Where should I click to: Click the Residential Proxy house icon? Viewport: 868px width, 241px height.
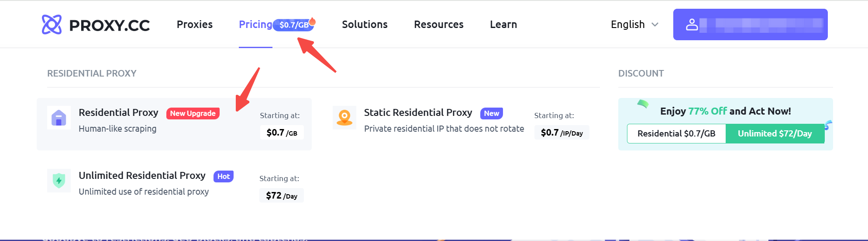click(x=59, y=118)
